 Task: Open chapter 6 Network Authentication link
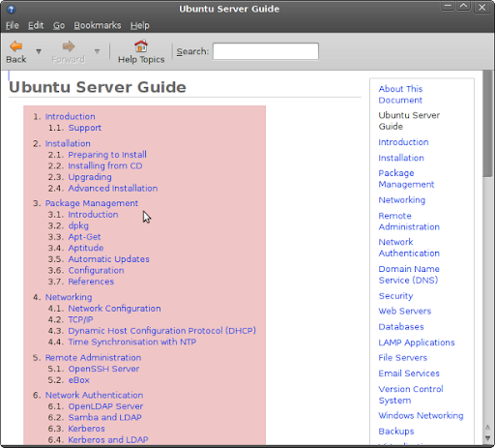(x=94, y=395)
